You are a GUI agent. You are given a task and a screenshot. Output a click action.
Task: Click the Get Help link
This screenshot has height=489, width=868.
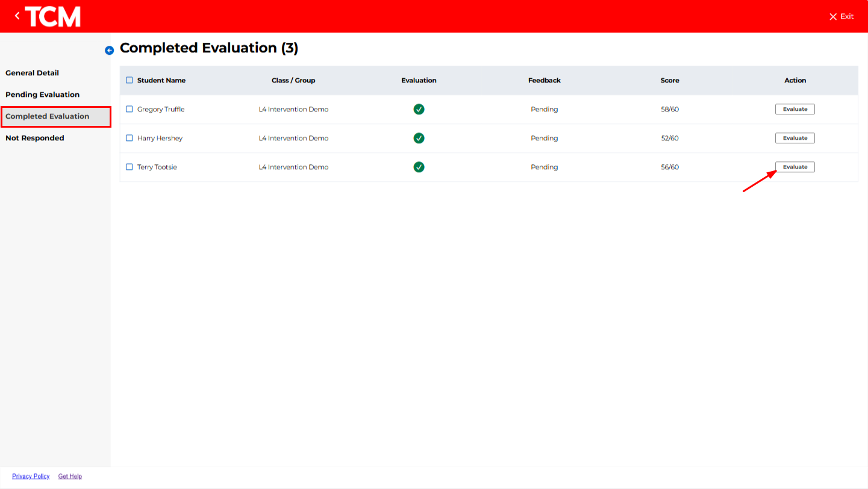point(70,476)
